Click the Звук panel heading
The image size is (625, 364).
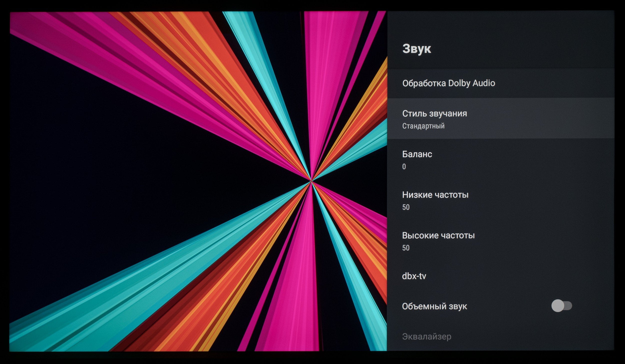point(416,49)
